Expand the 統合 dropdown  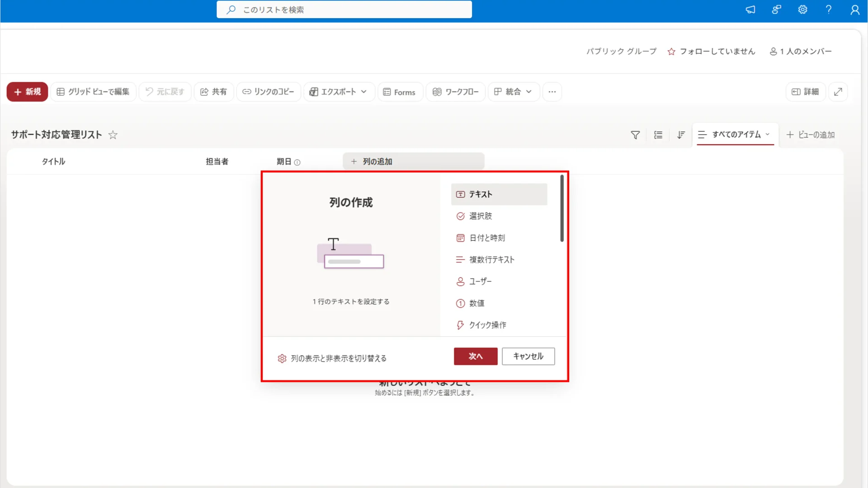(x=514, y=92)
